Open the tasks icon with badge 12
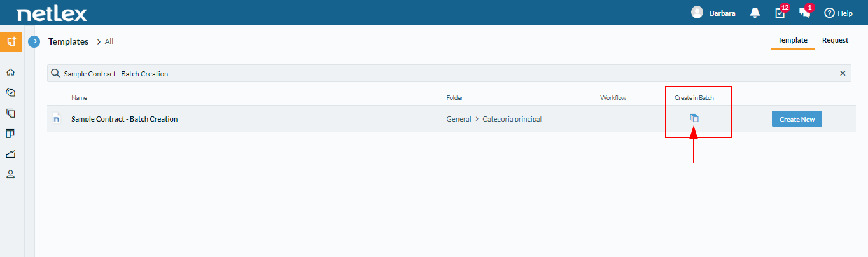The width and height of the screenshot is (868, 257). pos(781,12)
